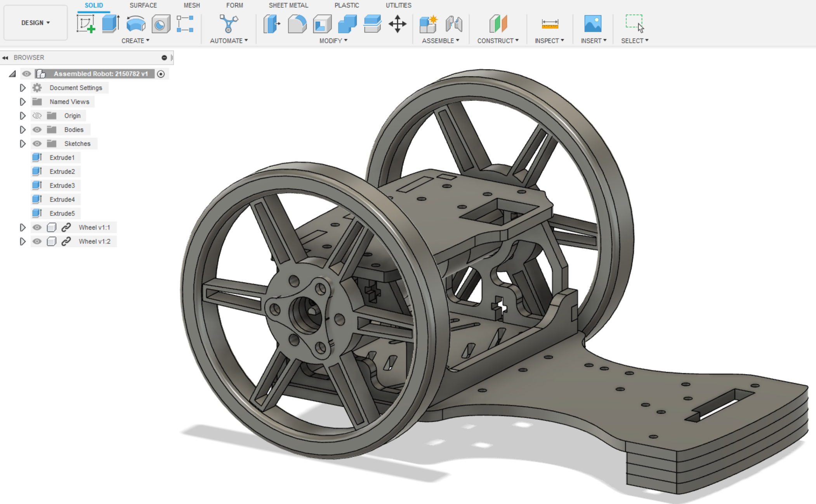Select the Press Pull tool
The height and width of the screenshot is (504, 816).
click(x=272, y=24)
